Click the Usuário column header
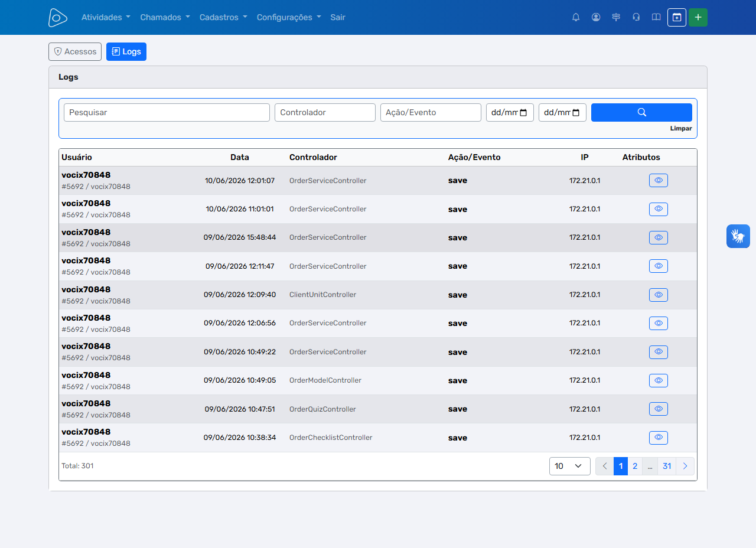This screenshot has height=548, width=756. coord(77,157)
